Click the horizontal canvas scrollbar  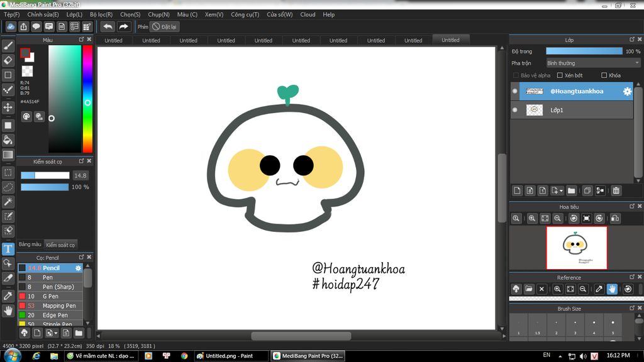[x=301, y=336]
